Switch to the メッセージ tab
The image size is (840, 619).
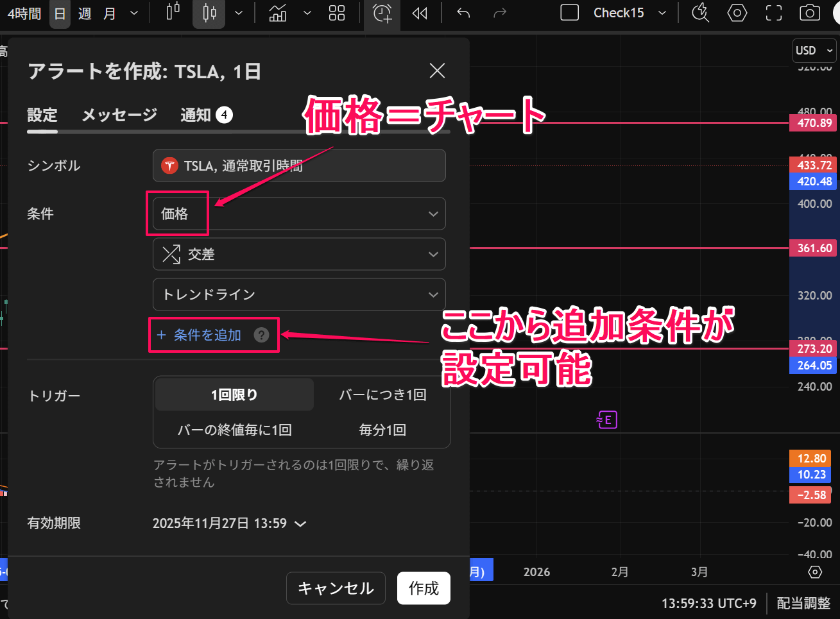coord(119,115)
